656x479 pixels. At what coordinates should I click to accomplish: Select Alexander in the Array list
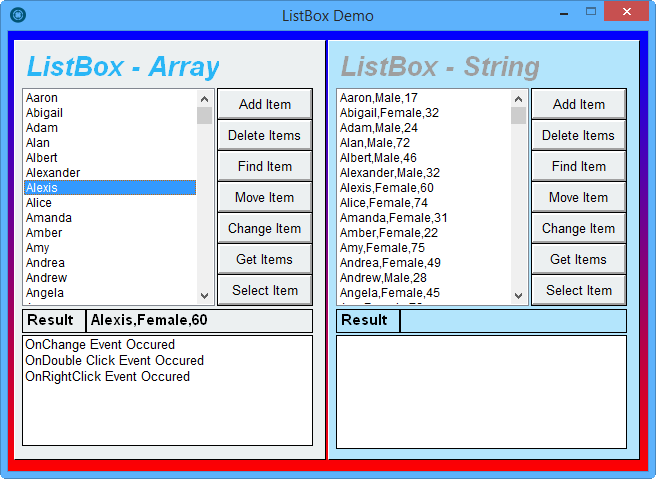click(x=110, y=172)
